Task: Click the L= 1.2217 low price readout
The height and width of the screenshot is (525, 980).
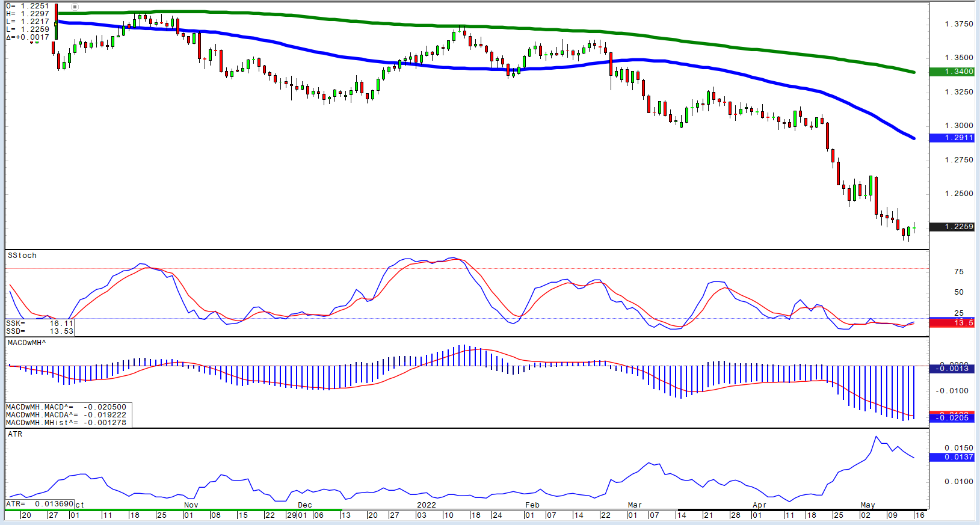Action: 28,22
